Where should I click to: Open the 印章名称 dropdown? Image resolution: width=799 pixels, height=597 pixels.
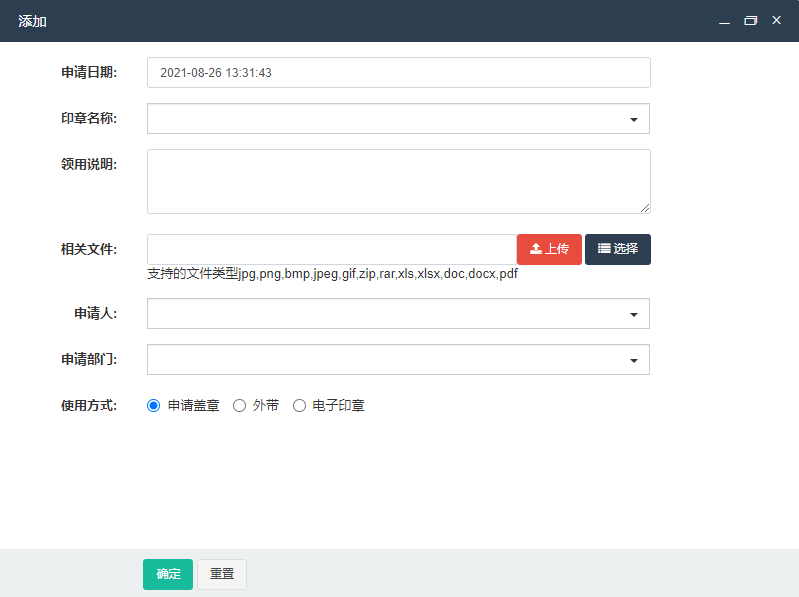click(x=398, y=119)
